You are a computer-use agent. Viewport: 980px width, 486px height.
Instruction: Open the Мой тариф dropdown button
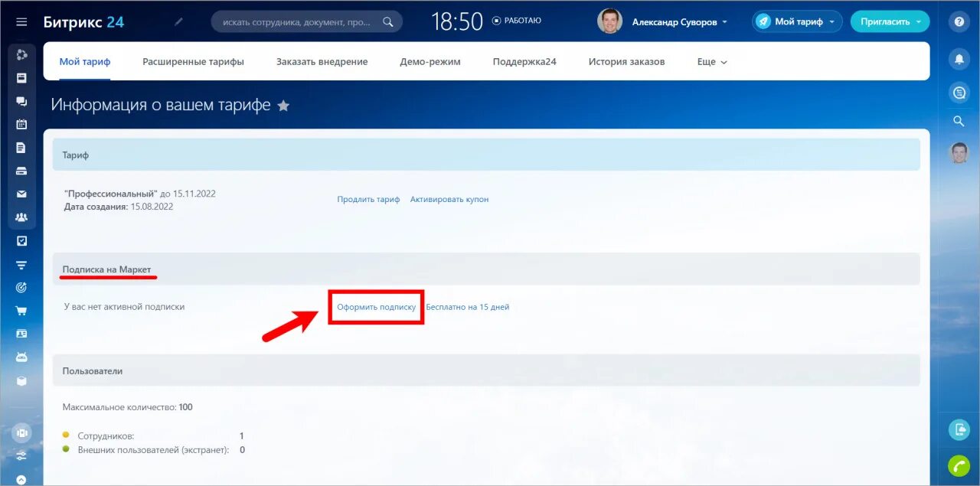click(797, 21)
